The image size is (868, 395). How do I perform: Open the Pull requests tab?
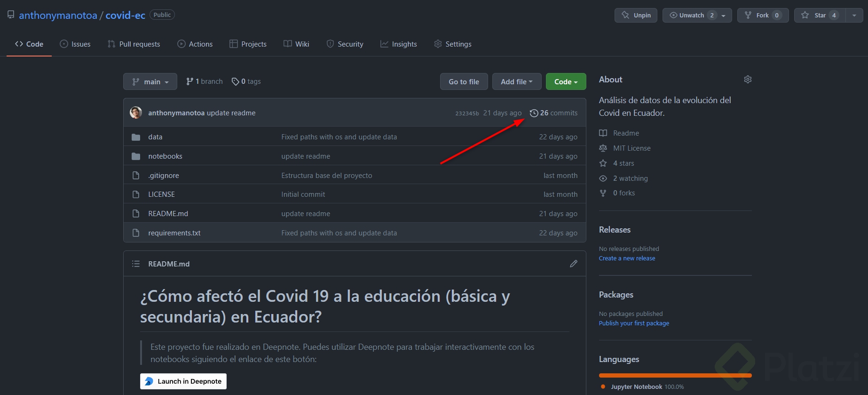(134, 44)
